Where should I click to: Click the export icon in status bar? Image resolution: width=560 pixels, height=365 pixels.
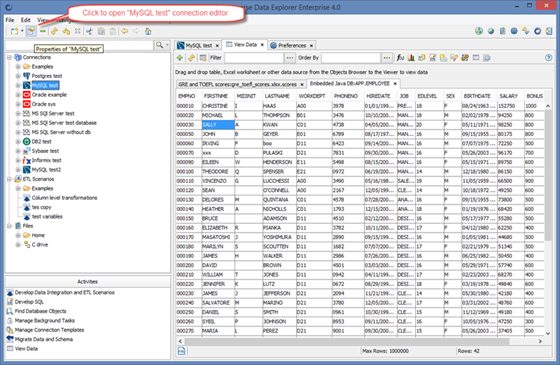181,351
